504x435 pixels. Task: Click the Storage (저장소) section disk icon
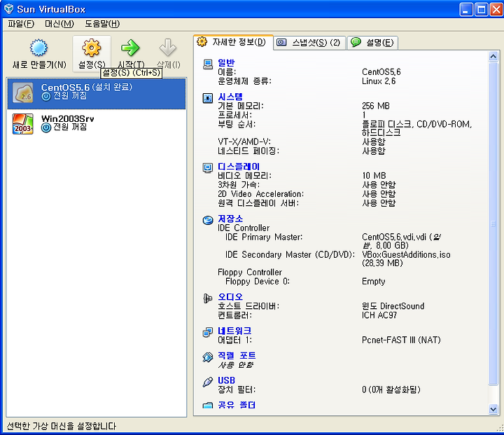(208, 220)
